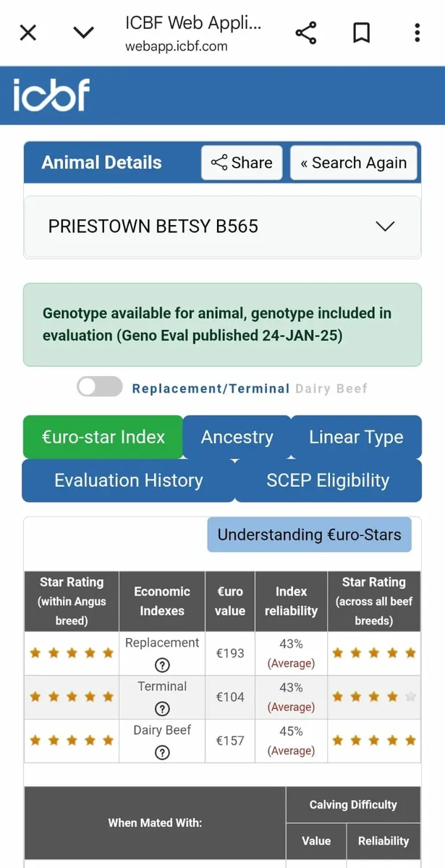Open help icon under Terminal index
This screenshot has width=445, height=868.
tap(162, 709)
